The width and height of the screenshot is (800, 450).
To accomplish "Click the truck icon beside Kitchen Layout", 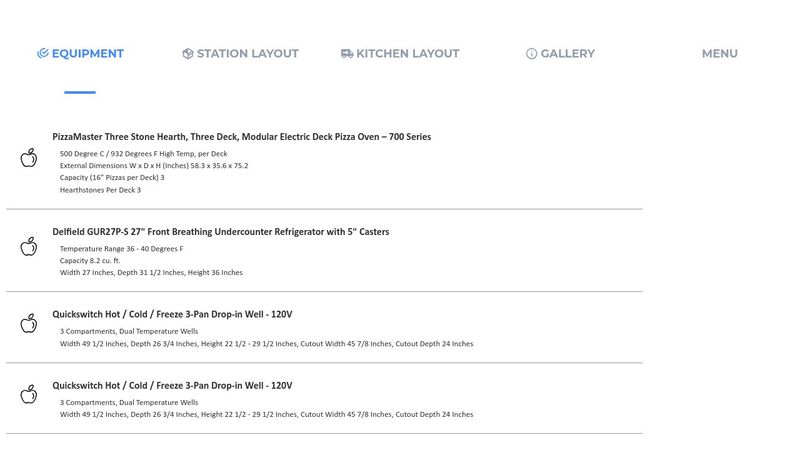I will point(347,54).
